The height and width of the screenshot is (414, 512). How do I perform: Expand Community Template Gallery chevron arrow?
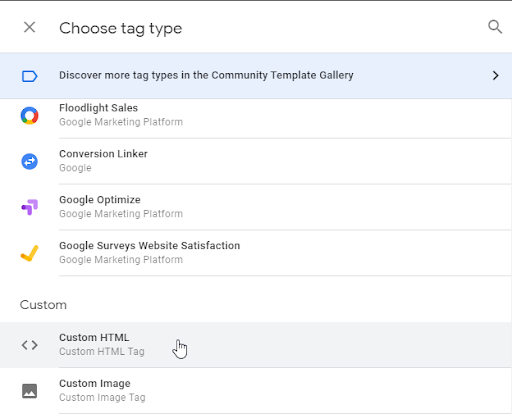496,76
